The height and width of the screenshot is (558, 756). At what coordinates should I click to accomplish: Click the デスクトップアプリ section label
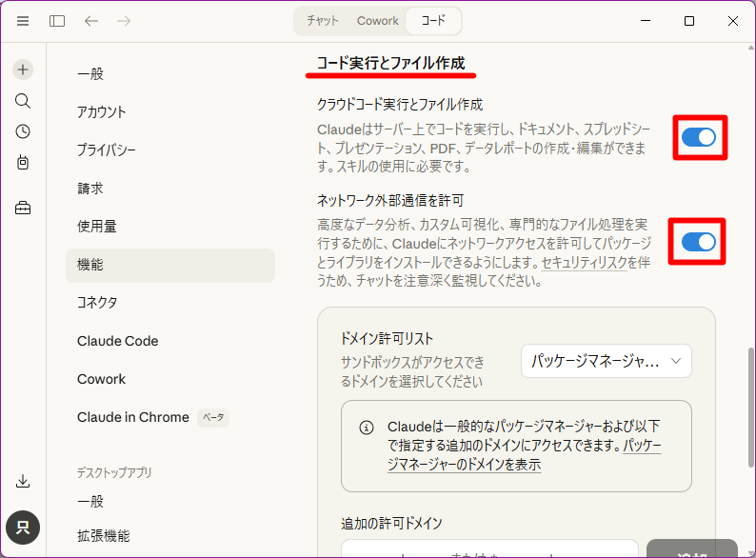click(x=114, y=472)
